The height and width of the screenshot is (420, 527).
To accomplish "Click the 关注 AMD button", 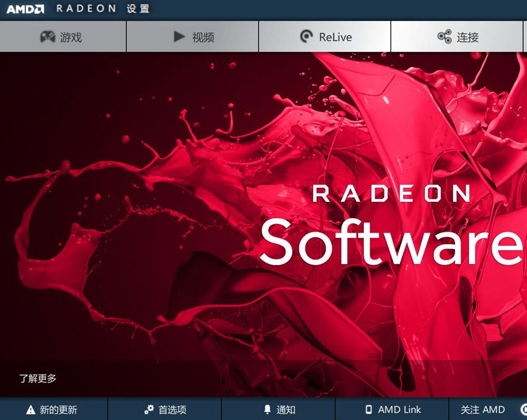I will coord(482,409).
